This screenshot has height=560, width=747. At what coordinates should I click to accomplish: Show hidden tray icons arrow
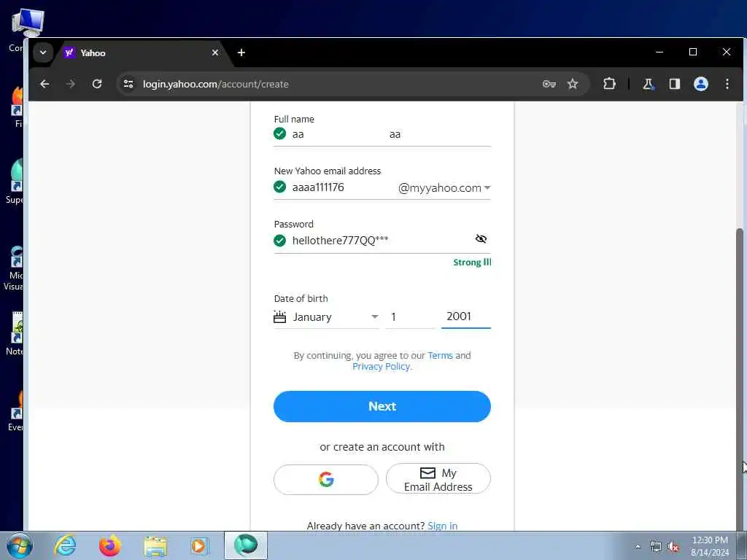point(638,546)
